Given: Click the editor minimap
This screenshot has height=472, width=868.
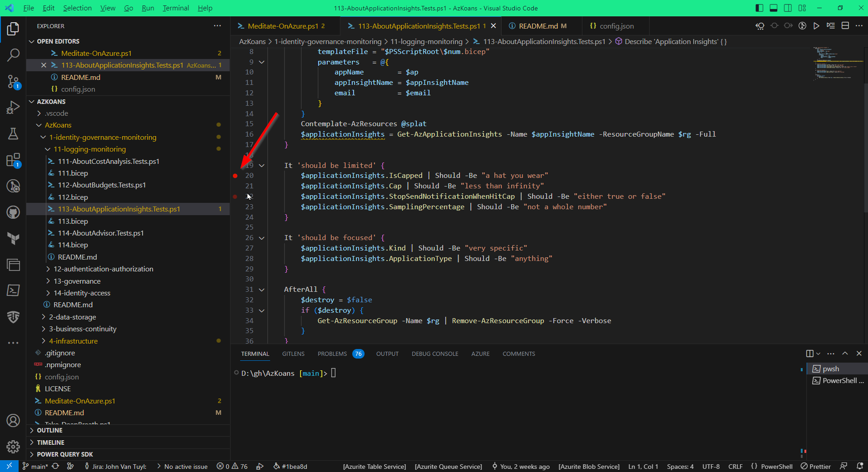Looking at the screenshot, I should 838,64.
